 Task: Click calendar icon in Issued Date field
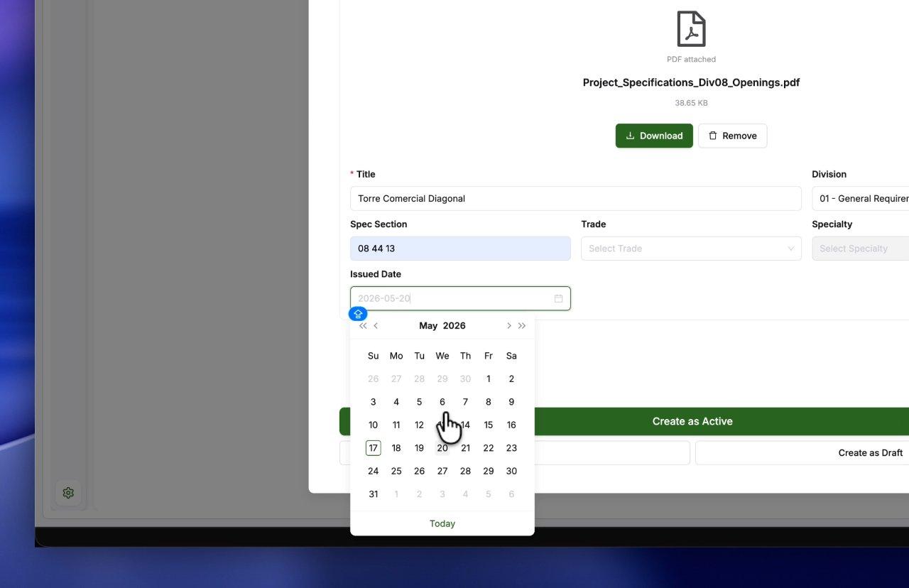pyautogui.click(x=558, y=298)
